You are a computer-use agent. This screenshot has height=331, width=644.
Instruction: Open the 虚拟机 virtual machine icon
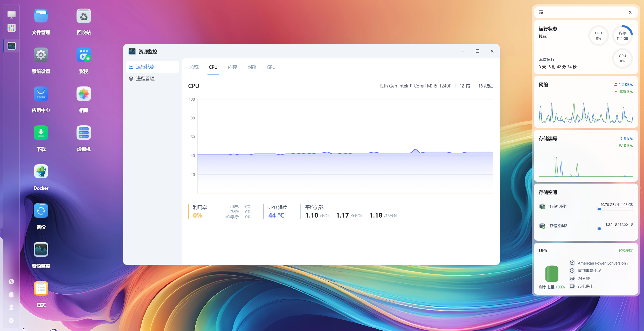click(84, 133)
